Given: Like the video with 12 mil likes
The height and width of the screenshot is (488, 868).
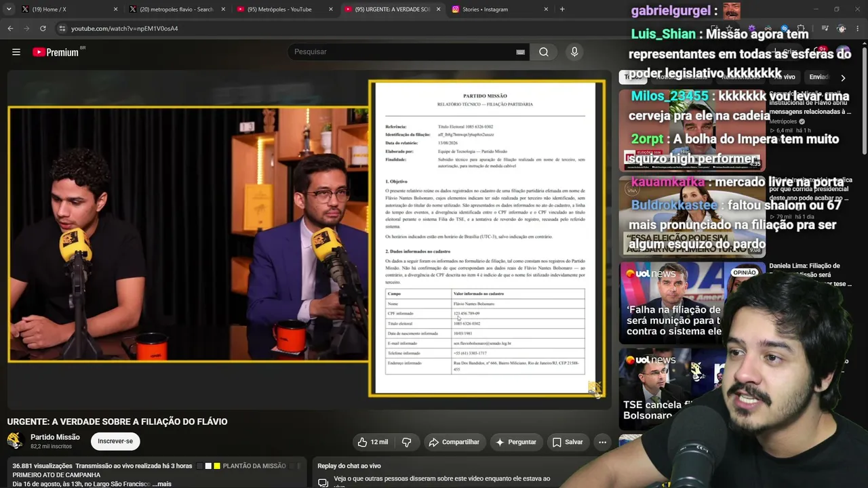Looking at the screenshot, I should click(x=373, y=442).
